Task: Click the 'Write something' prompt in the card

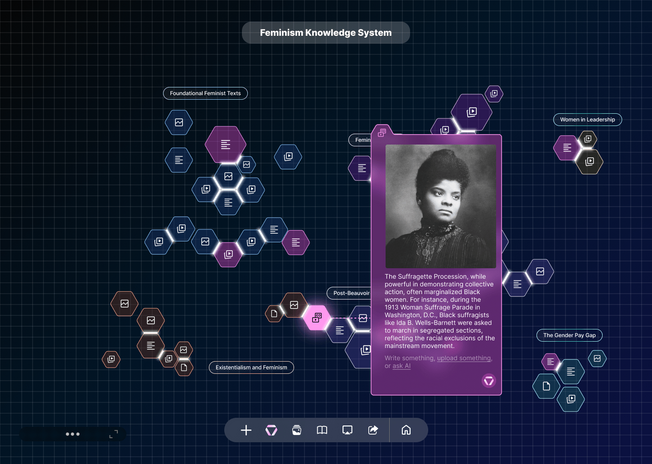Action: (x=409, y=358)
